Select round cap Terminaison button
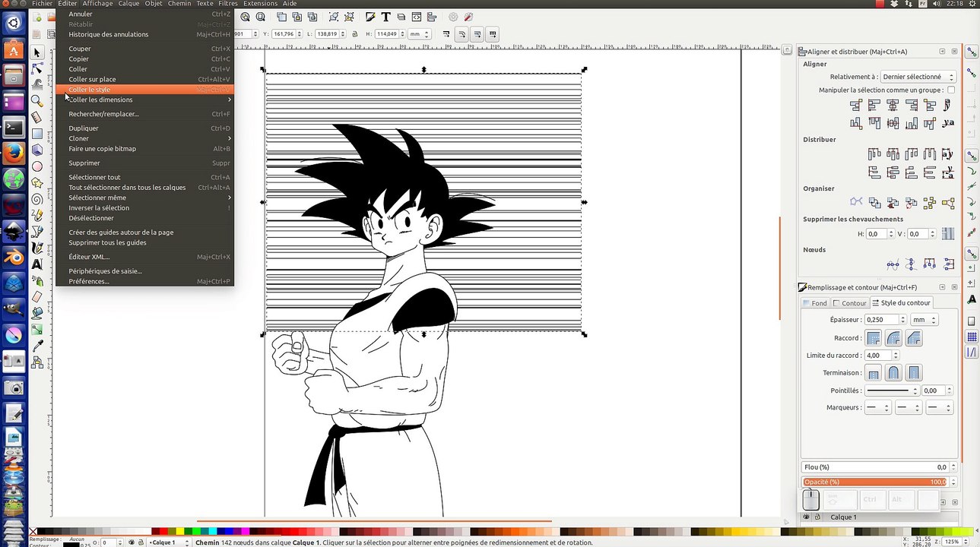The width and height of the screenshot is (980, 547). pos(893,373)
